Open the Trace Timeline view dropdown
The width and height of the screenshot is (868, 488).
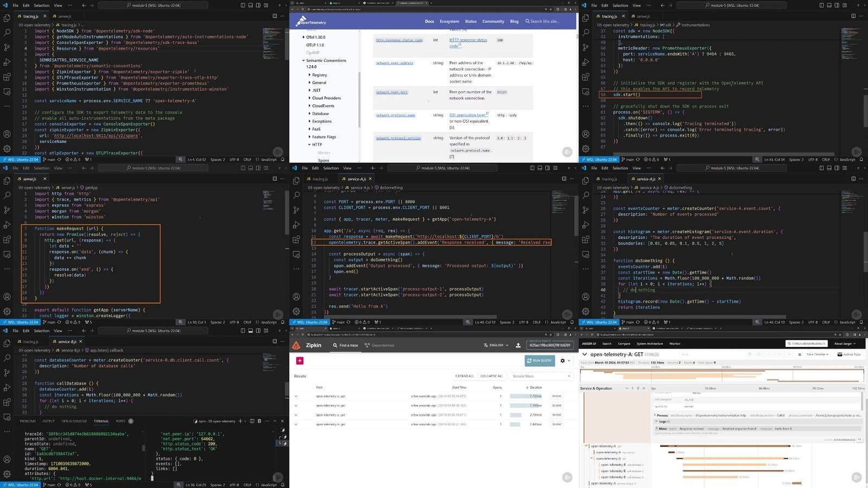(817, 354)
